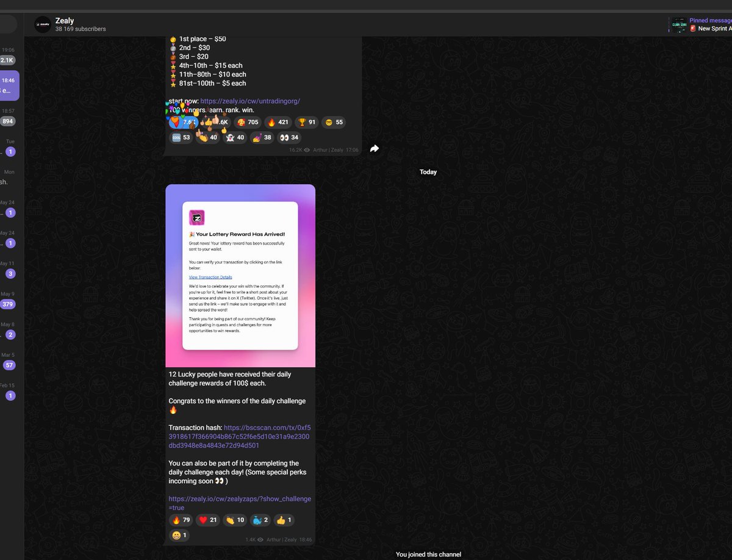This screenshot has height=560, width=732.
Task: Open the chat list item dated Tue
Action: click(x=9, y=147)
